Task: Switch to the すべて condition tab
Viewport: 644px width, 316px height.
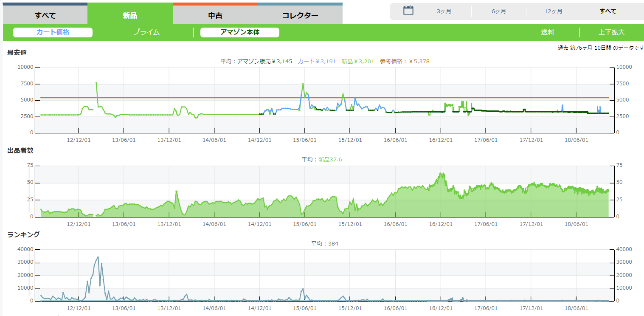Action: (x=45, y=16)
